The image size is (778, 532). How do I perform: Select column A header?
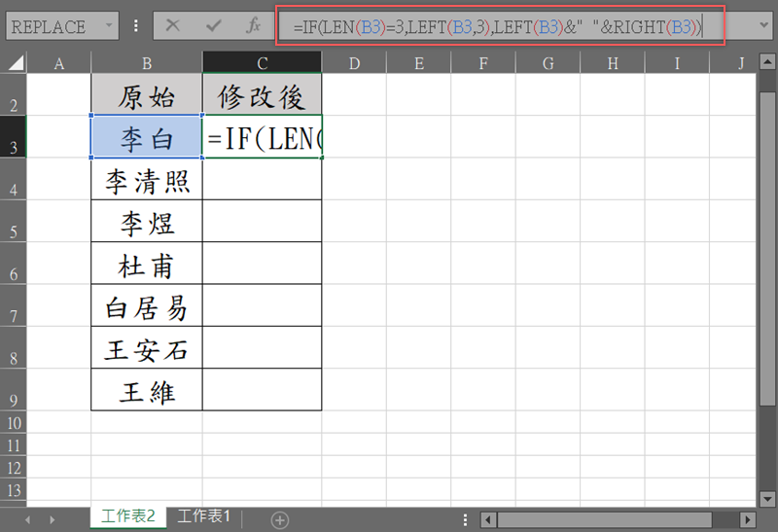(x=59, y=63)
